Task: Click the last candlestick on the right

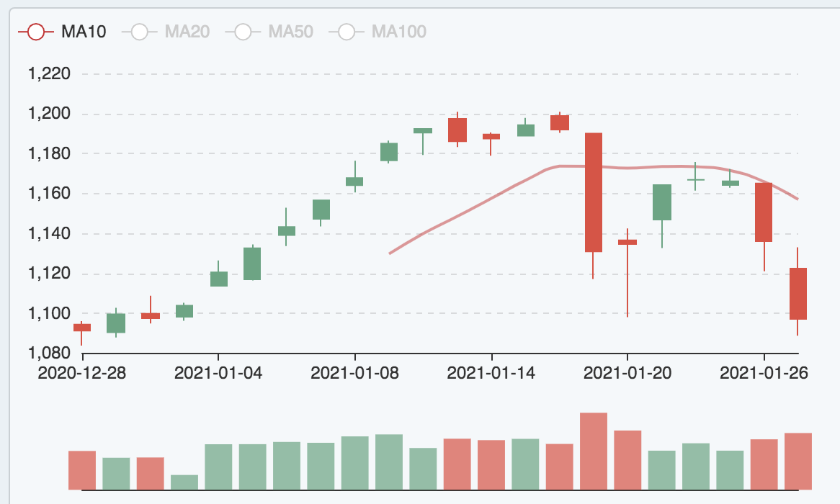Action: 798,294
